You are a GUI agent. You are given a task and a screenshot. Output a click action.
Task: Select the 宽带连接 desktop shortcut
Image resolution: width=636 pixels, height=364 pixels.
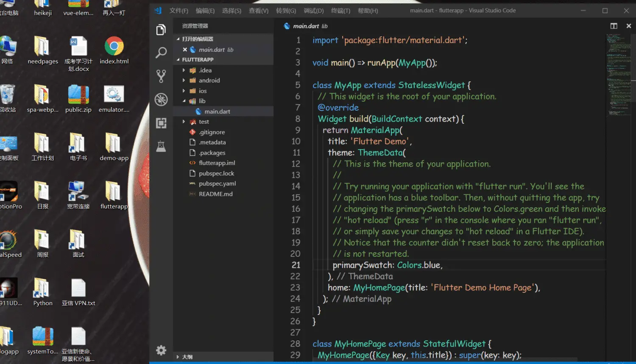coord(78,195)
